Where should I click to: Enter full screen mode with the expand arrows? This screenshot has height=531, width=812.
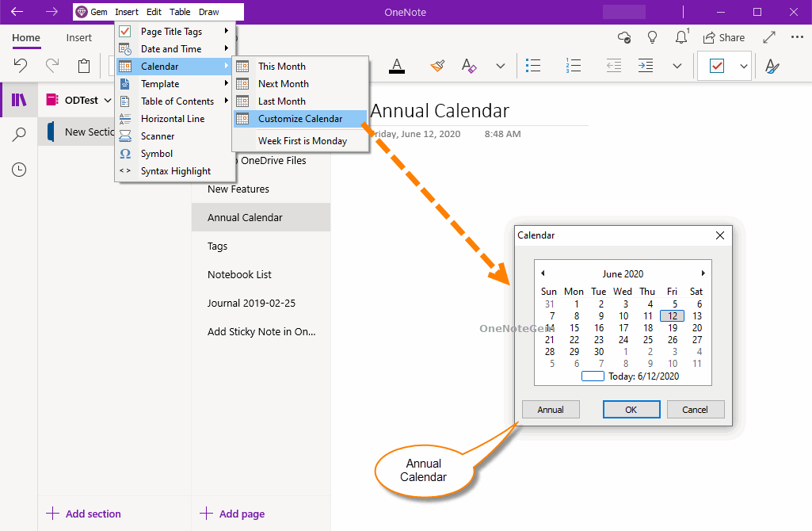[769, 37]
